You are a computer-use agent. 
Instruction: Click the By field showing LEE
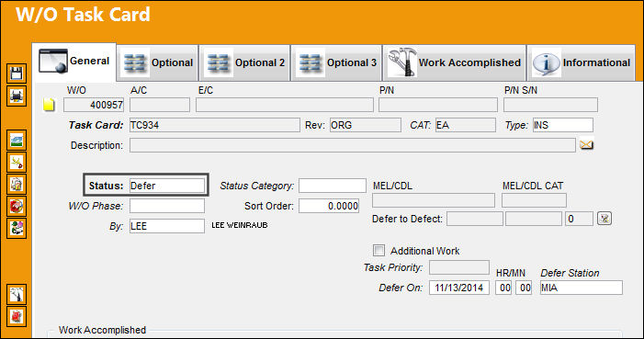167,226
